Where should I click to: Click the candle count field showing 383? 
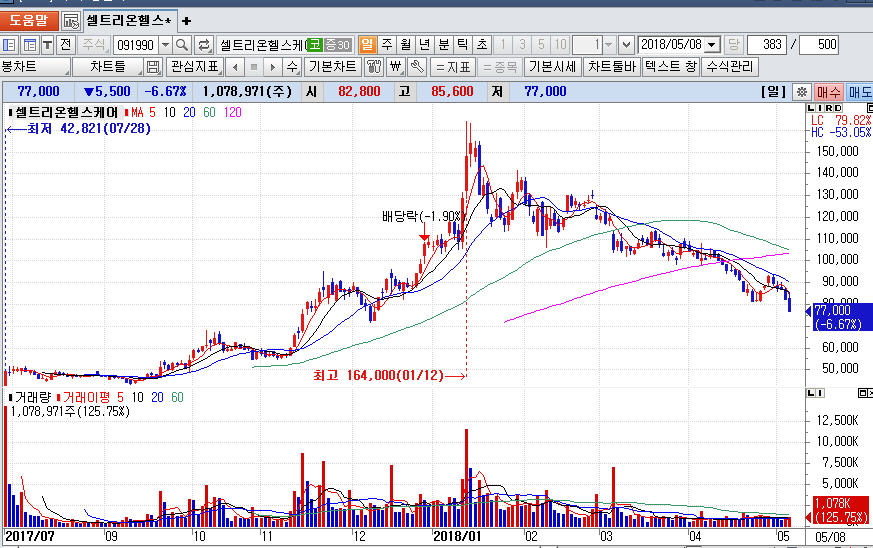tap(767, 45)
